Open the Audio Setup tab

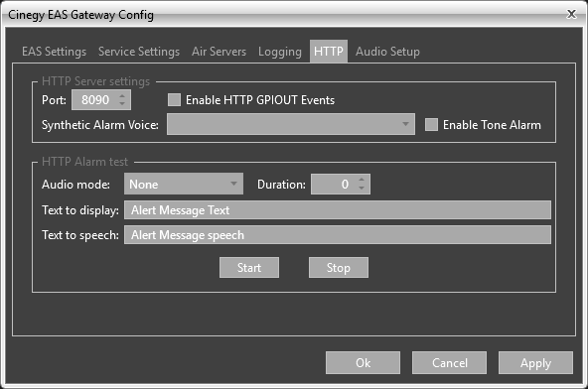387,52
